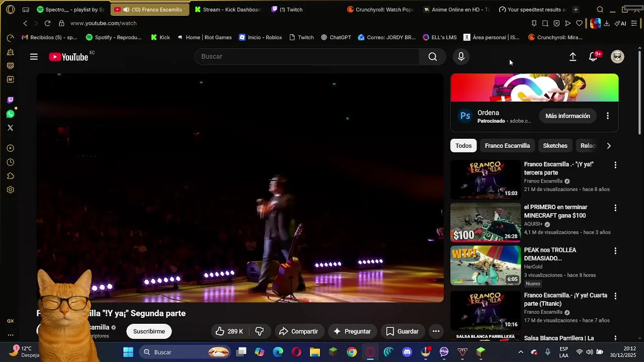Take a snapshot with the capture icon

[x=545, y=23]
